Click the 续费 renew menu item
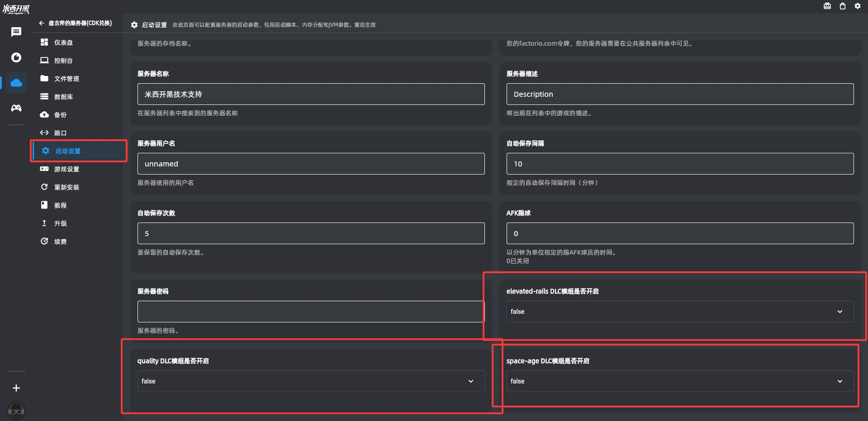The image size is (868, 421). point(60,241)
